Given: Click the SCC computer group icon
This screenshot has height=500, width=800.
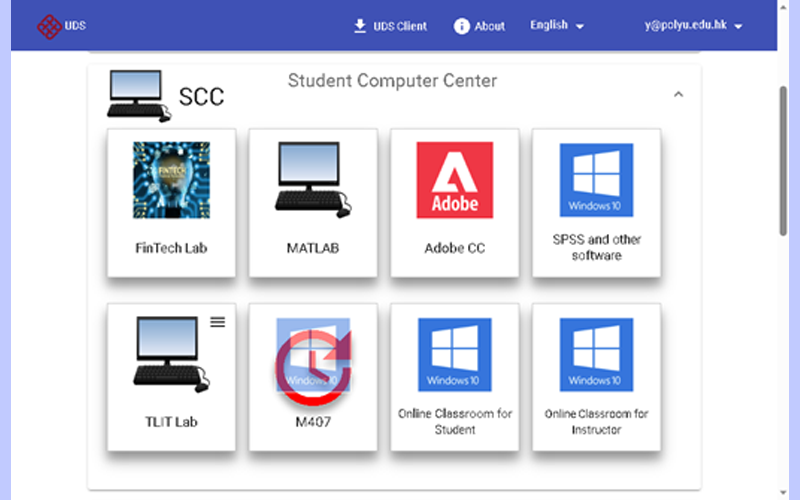Looking at the screenshot, I should tap(134, 94).
